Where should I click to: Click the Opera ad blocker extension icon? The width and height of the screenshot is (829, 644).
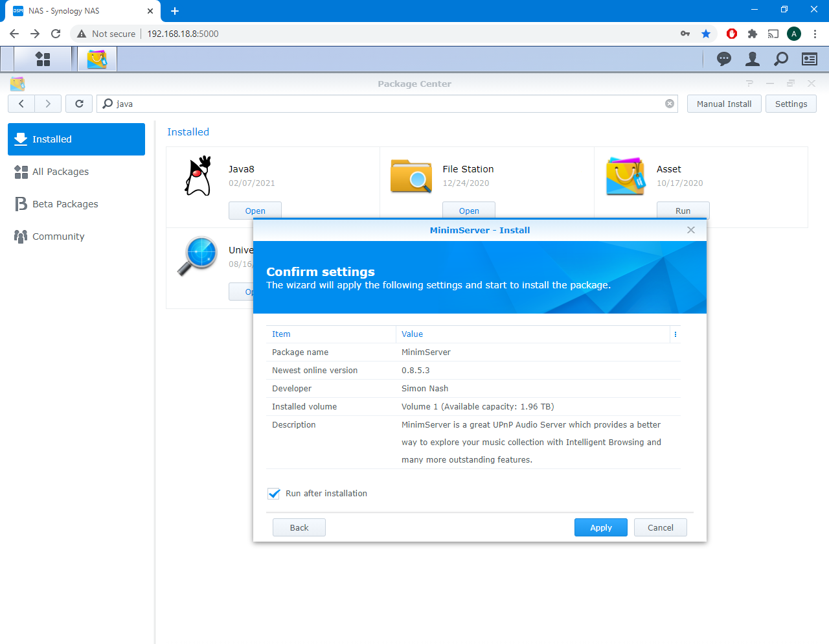coord(732,34)
